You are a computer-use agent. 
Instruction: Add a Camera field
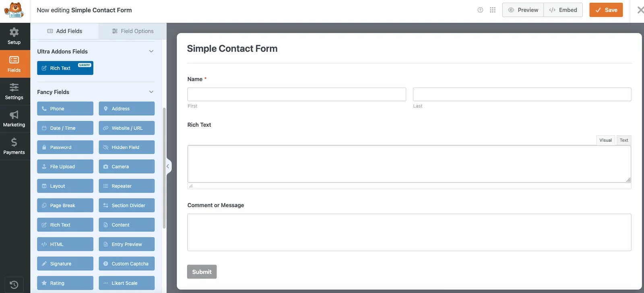coord(126,167)
